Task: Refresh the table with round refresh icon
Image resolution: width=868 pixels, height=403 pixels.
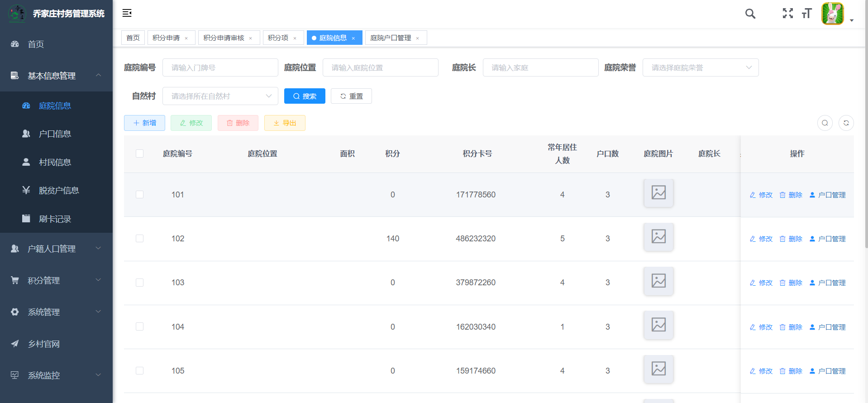Action: 846,123
